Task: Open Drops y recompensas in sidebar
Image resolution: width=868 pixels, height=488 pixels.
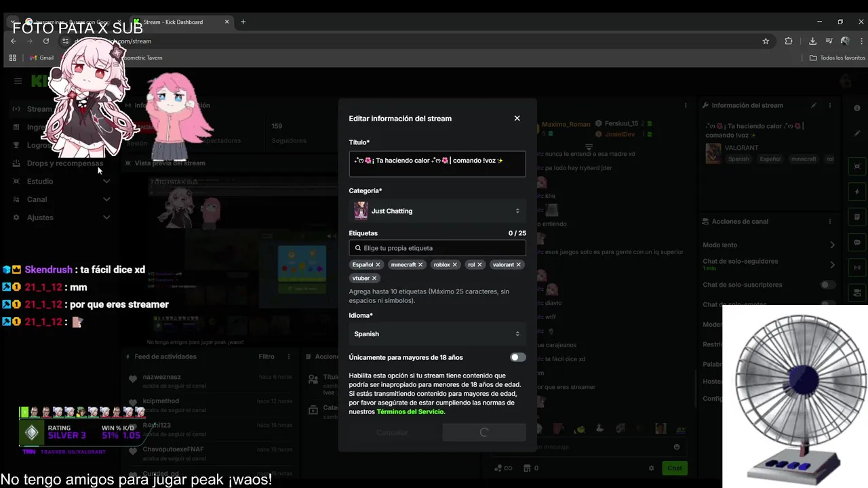Action: (65, 163)
